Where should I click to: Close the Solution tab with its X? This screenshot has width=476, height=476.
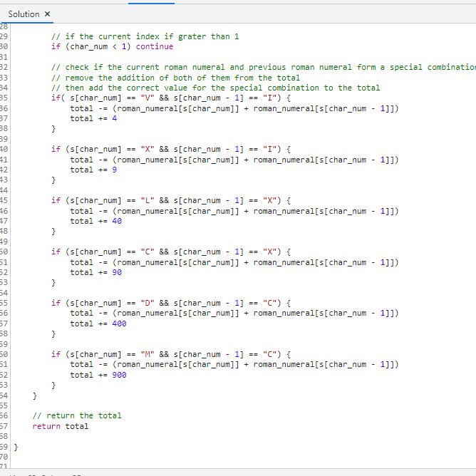click(x=47, y=14)
